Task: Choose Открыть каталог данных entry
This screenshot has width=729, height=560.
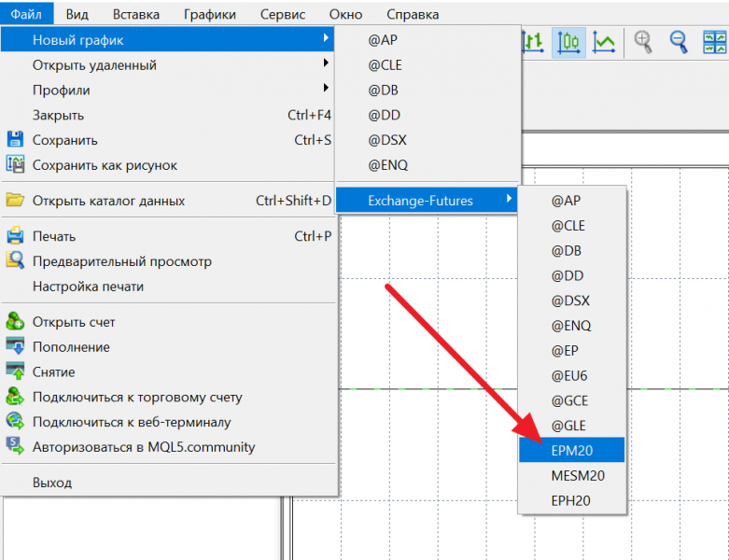Action: [x=167, y=201]
